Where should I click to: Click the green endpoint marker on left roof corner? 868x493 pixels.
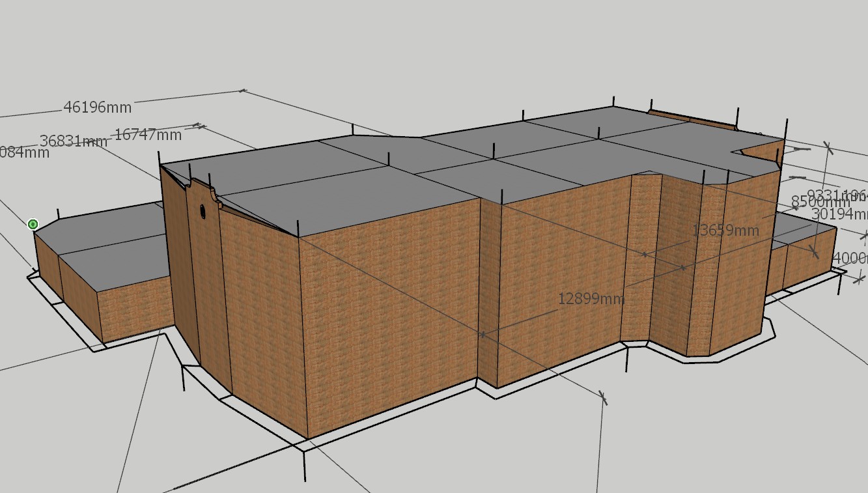pyautogui.click(x=33, y=224)
